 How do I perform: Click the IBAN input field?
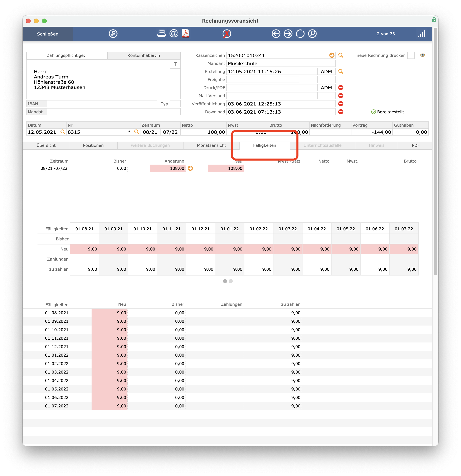point(102,104)
